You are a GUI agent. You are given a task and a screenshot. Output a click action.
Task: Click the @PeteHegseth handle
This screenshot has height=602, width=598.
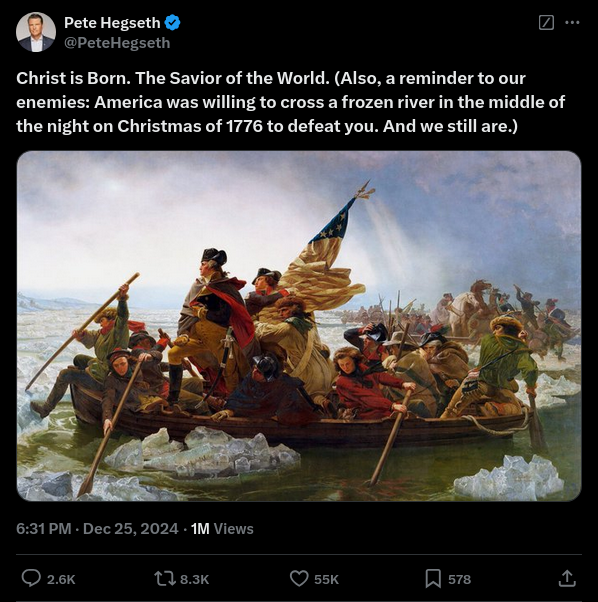point(117,43)
